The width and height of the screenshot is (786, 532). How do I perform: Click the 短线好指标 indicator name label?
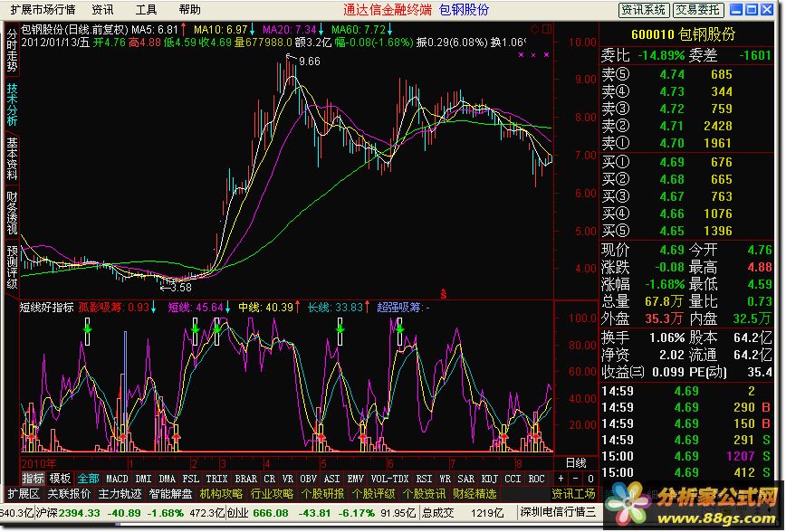(x=46, y=308)
